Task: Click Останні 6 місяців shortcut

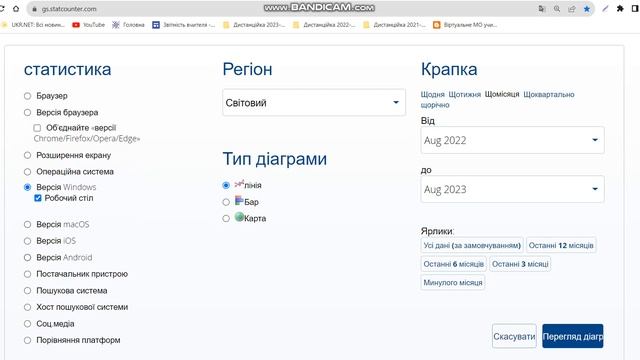Action: [x=453, y=264]
